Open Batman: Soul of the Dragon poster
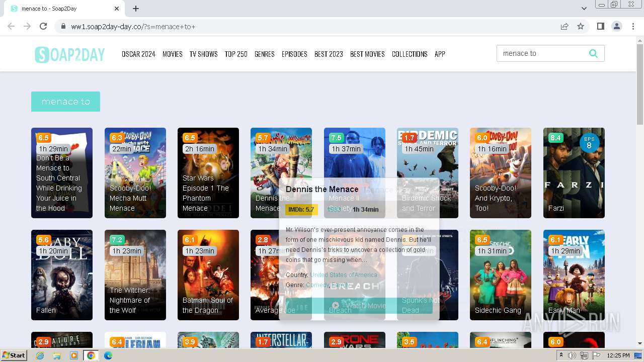Viewport: 644px width, 362px height. [x=208, y=275]
